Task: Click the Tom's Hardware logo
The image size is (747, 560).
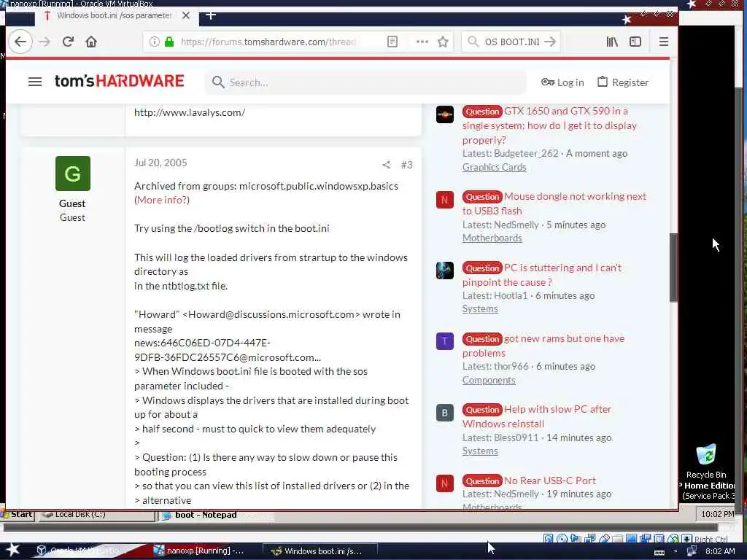Action: click(x=119, y=81)
